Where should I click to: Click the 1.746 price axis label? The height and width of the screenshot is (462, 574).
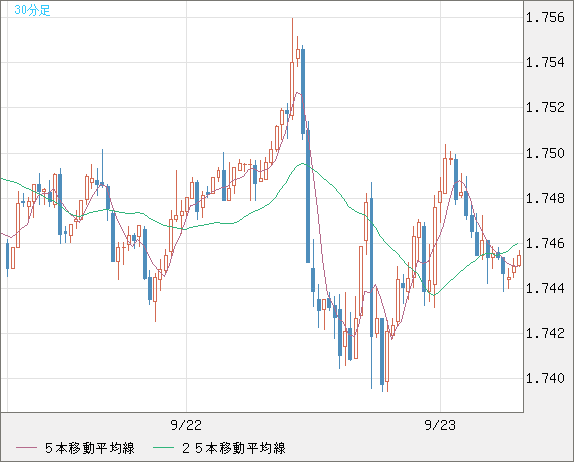[x=545, y=243]
